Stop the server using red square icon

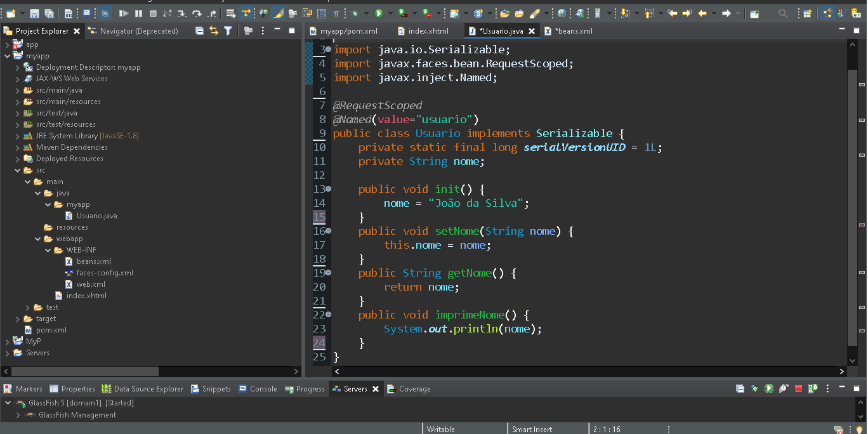[x=798, y=388]
